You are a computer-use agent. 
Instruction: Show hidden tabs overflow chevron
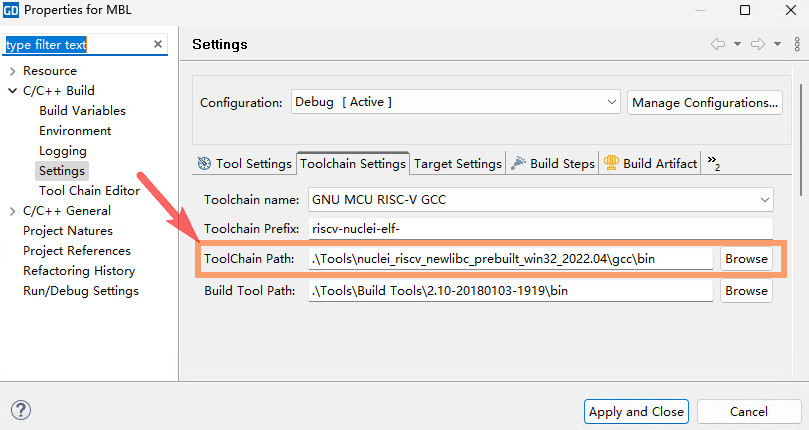[x=713, y=162]
